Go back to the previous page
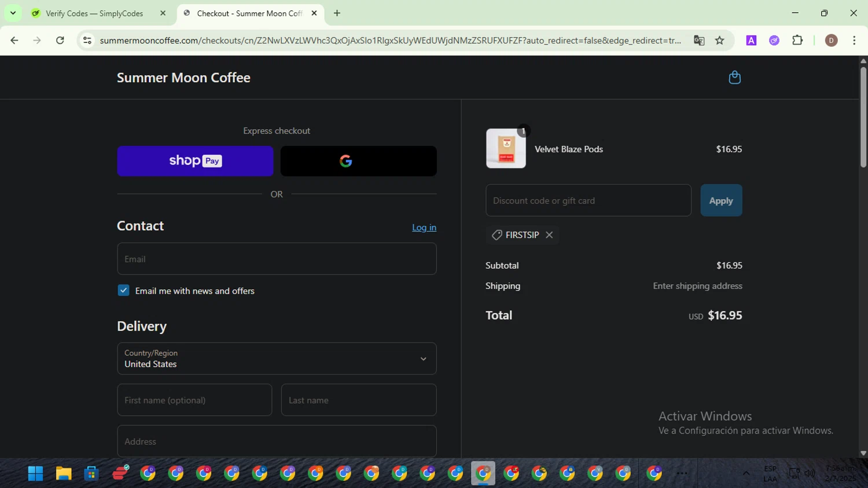868x488 pixels. 14,41
